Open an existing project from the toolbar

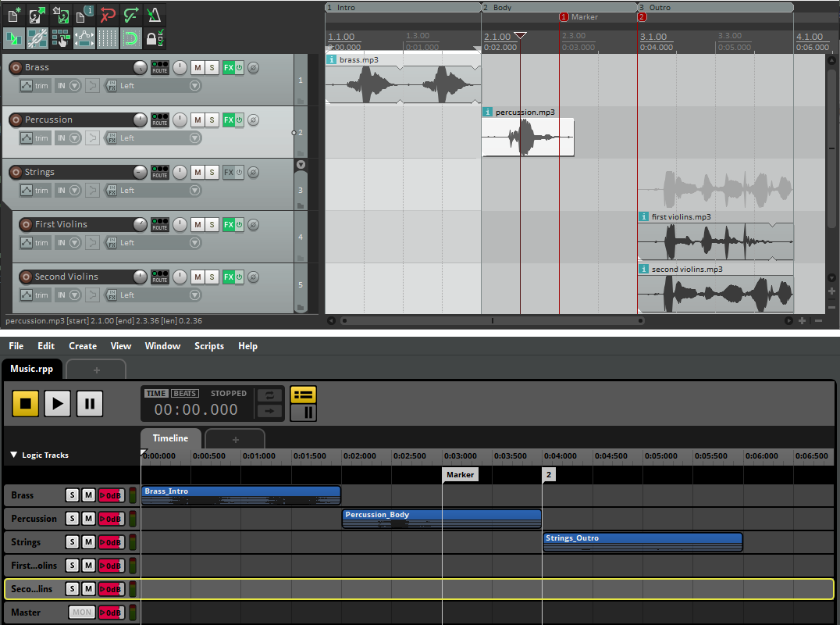pyautogui.click(x=37, y=14)
